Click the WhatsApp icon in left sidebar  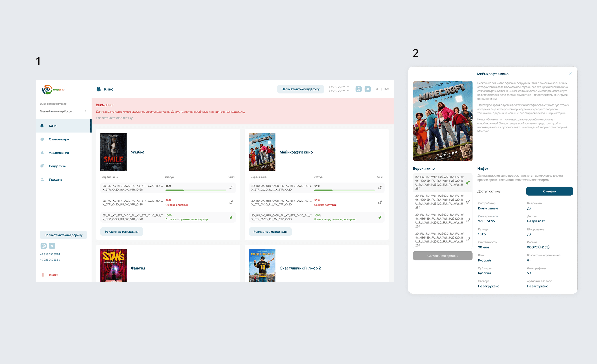pyautogui.click(x=44, y=246)
